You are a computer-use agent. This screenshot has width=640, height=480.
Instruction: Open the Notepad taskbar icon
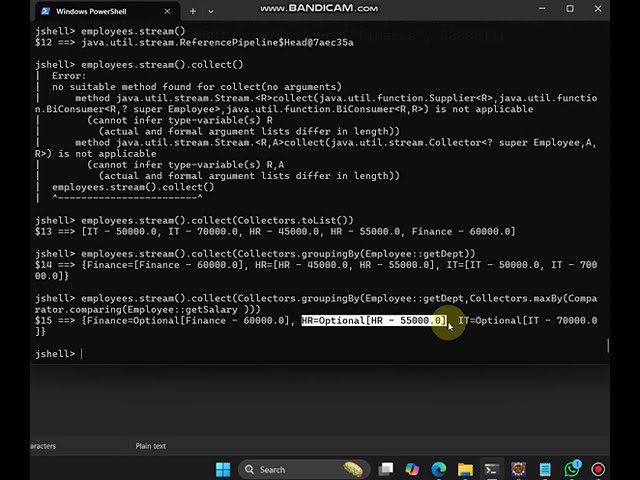pos(545,469)
